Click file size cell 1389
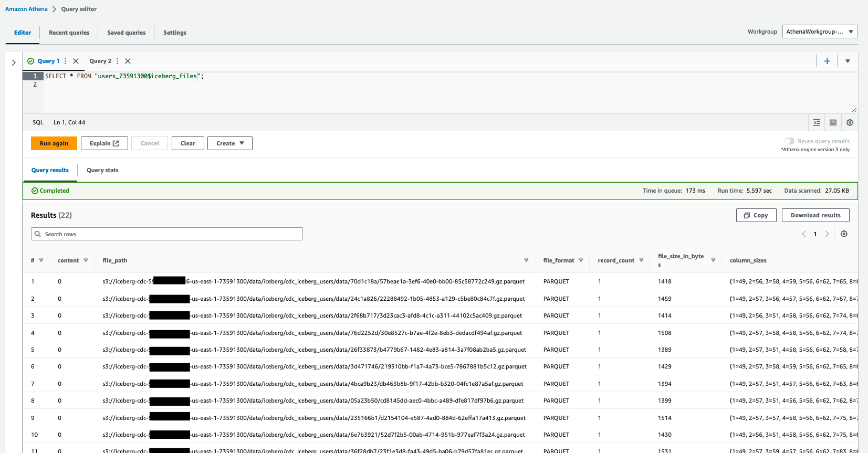868x453 pixels. coord(665,350)
